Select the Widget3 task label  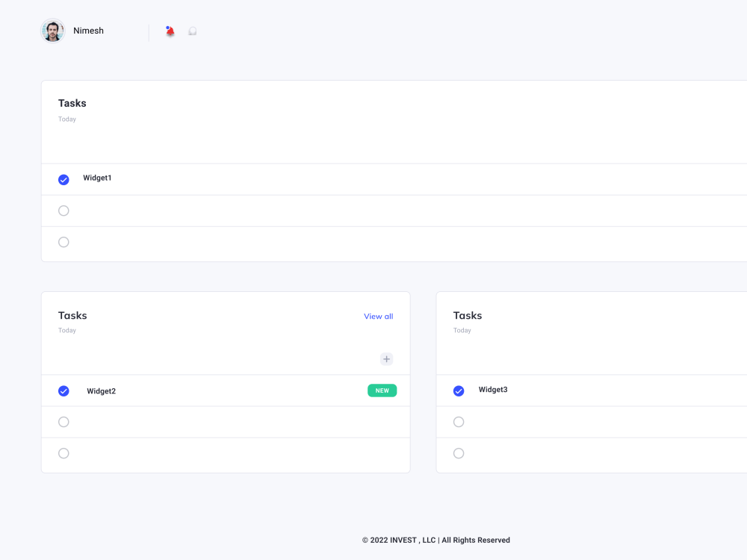point(493,390)
